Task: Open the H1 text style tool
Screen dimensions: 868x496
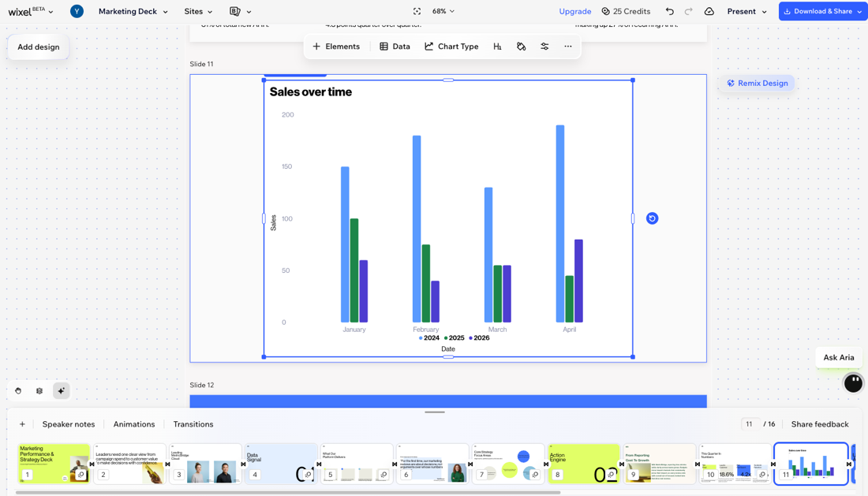Action: coord(497,47)
